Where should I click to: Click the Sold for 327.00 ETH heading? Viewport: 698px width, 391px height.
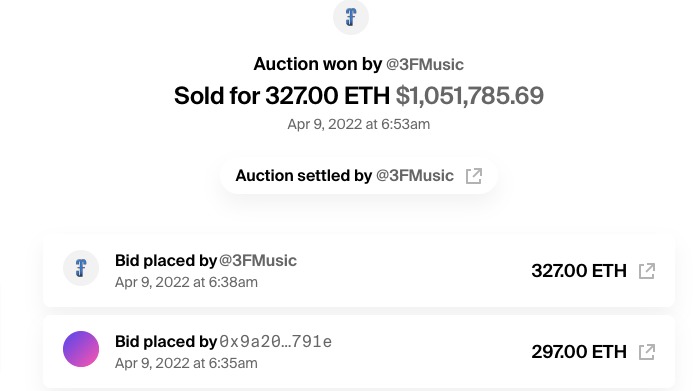(x=282, y=95)
